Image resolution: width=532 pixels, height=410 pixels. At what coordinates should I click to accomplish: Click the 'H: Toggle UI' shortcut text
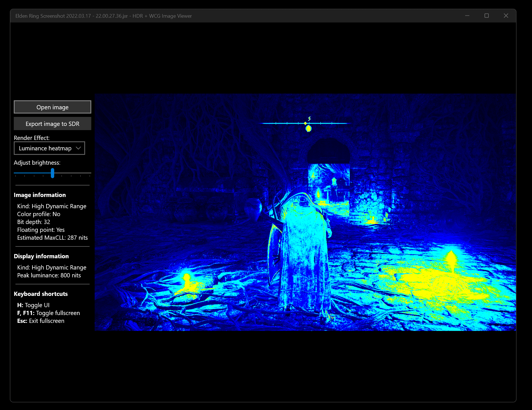coord(33,305)
